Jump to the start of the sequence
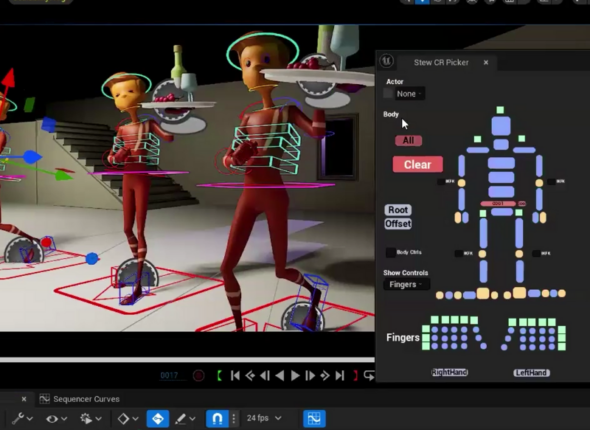The height and width of the screenshot is (430, 590). tap(235, 375)
